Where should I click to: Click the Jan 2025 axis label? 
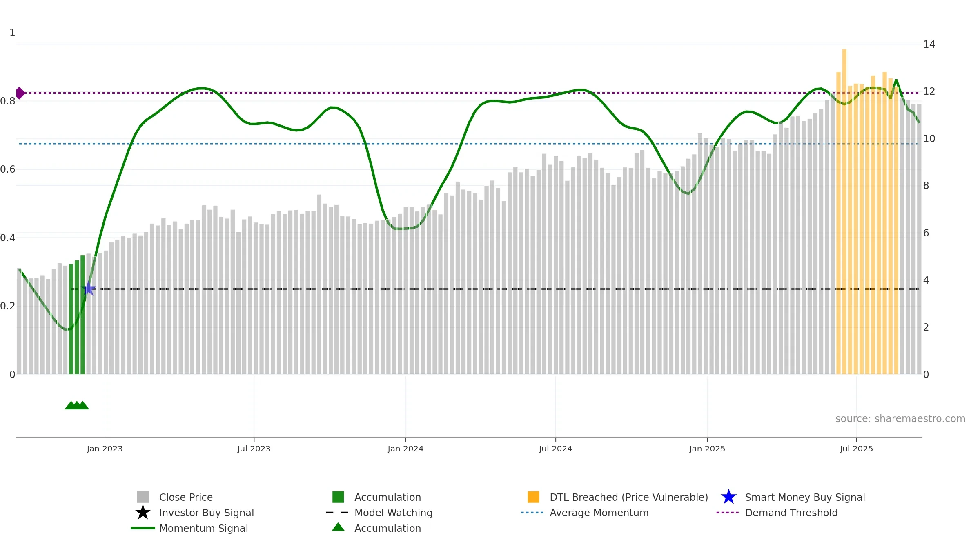[x=707, y=449]
